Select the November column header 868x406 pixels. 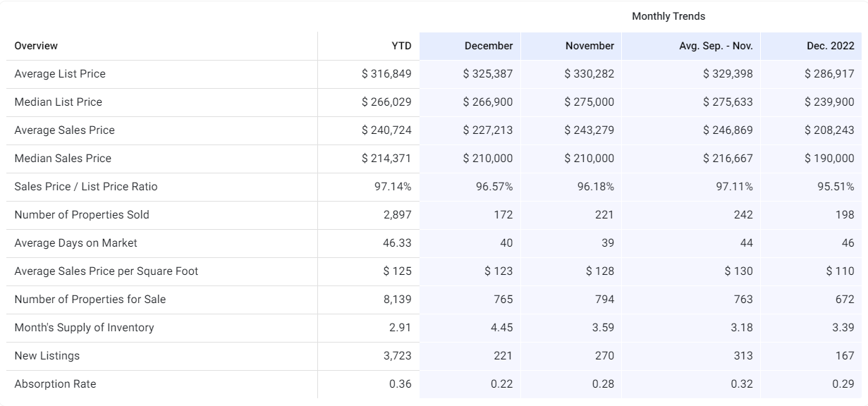coord(589,46)
